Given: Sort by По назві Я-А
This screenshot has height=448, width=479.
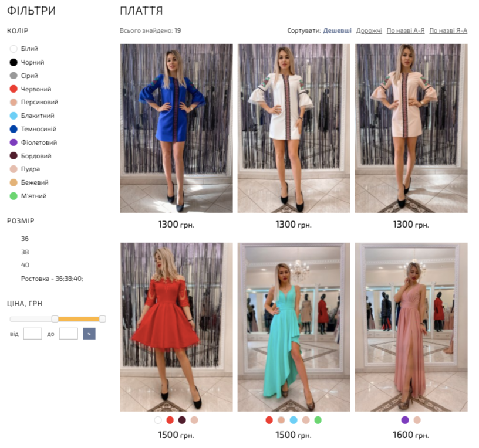Looking at the screenshot, I should click(x=448, y=30).
